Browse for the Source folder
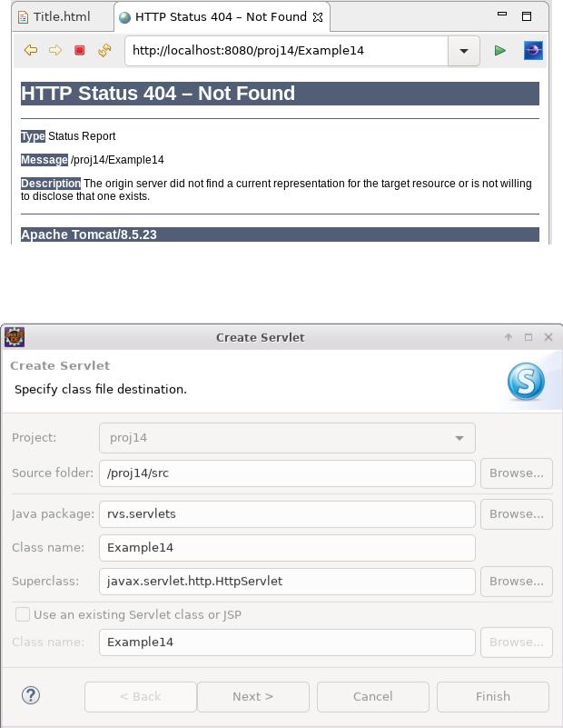563x728 pixels. (x=516, y=474)
